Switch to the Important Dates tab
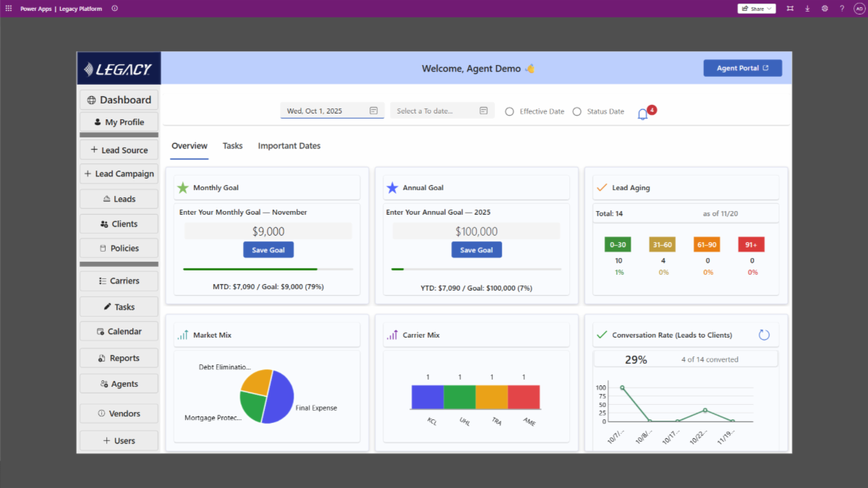The height and width of the screenshot is (488, 868). (x=289, y=146)
